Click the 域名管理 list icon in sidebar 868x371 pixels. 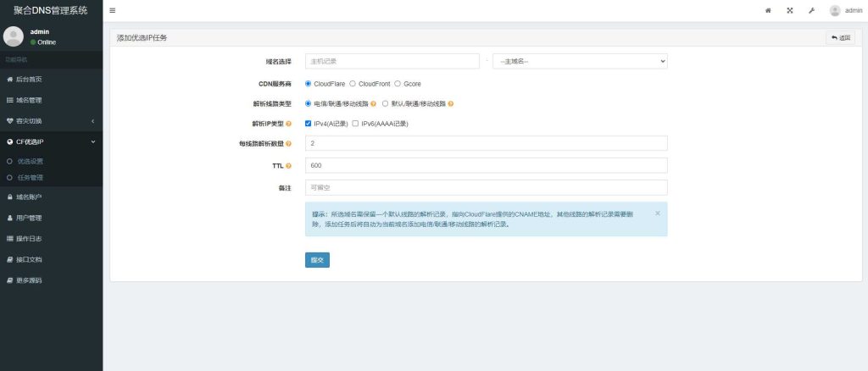(x=9, y=100)
